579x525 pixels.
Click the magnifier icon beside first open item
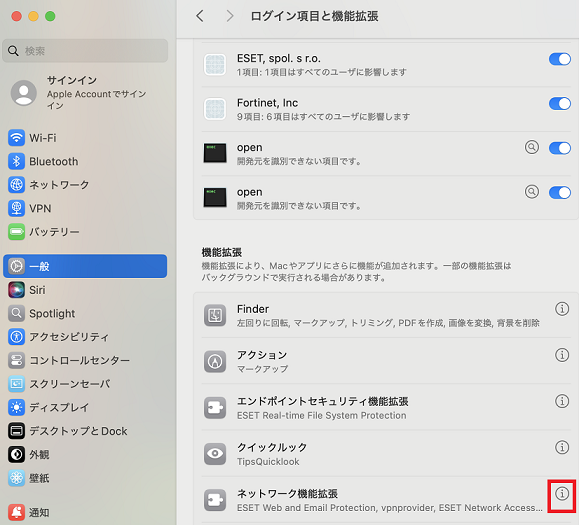point(531,147)
